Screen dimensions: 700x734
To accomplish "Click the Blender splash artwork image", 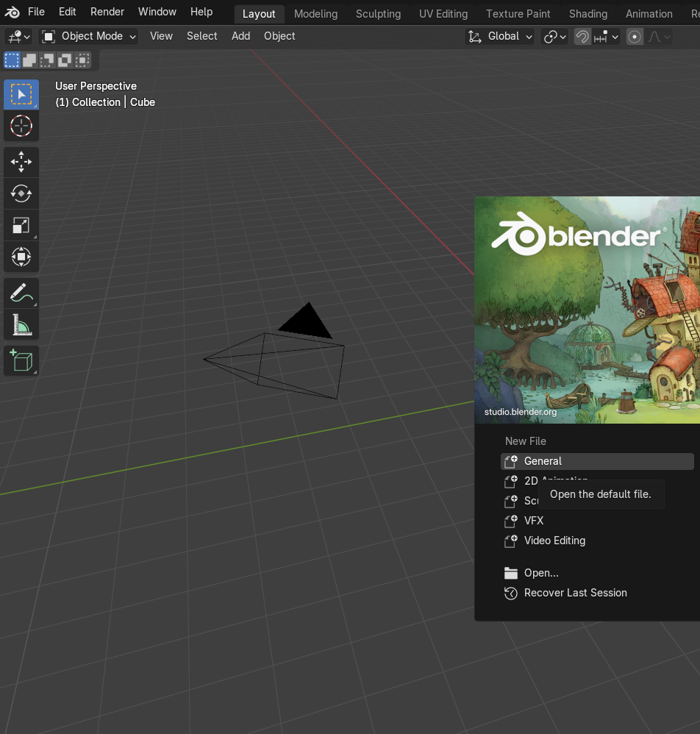I will [x=587, y=310].
